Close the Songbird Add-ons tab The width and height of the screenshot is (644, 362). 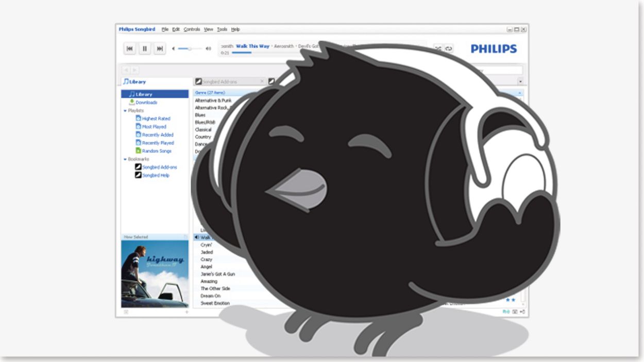[x=262, y=81]
